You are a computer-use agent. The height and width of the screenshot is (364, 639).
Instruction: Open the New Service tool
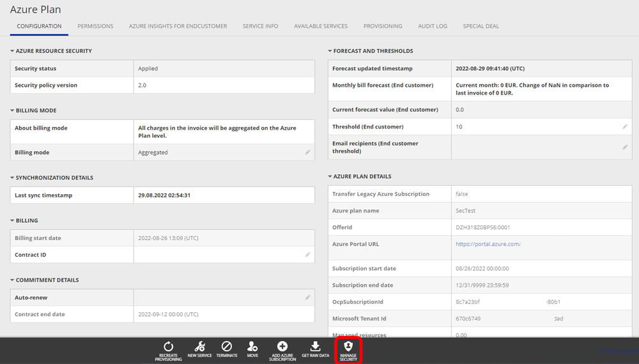[199, 347]
